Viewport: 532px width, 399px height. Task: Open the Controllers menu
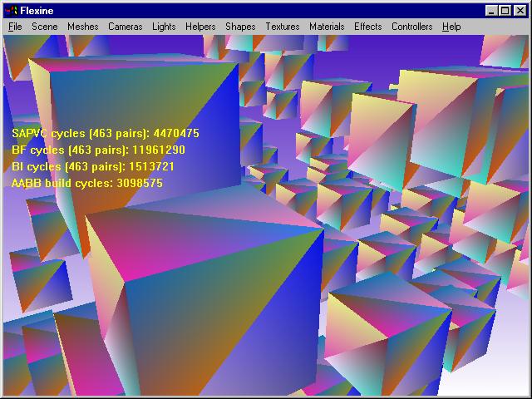tap(412, 27)
